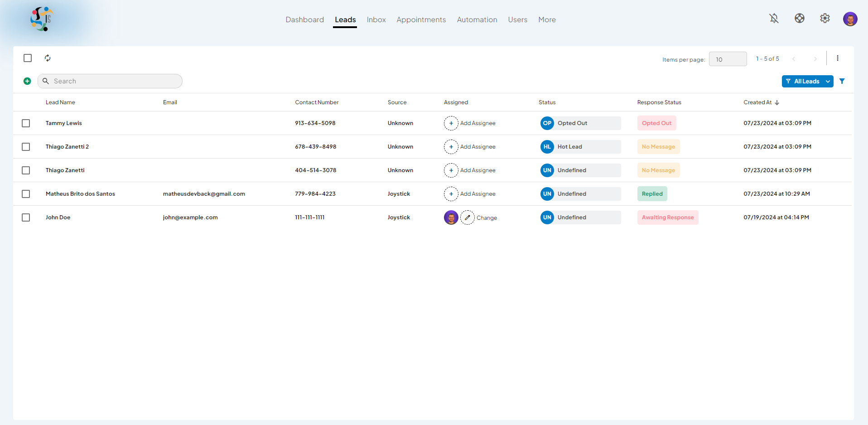This screenshot has height=425, width=868.
Task: Open the Appointments tab
Action: (421, 19)
